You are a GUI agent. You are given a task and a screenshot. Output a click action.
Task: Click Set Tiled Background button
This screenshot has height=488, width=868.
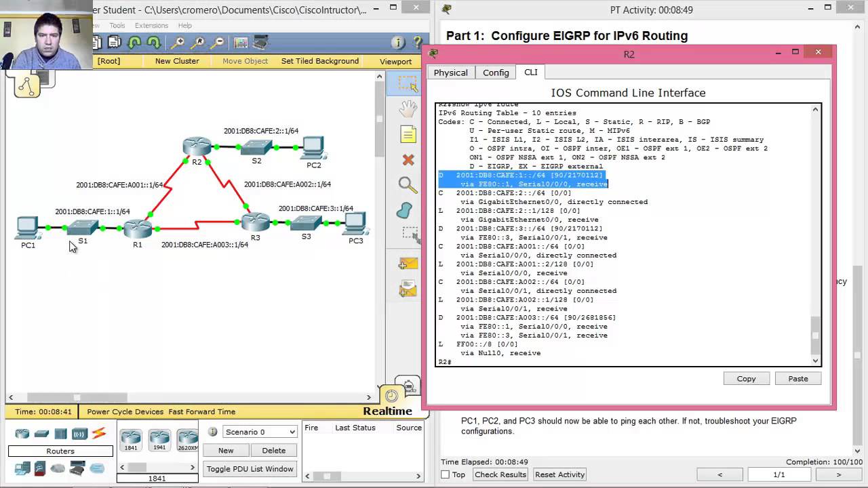320,61
